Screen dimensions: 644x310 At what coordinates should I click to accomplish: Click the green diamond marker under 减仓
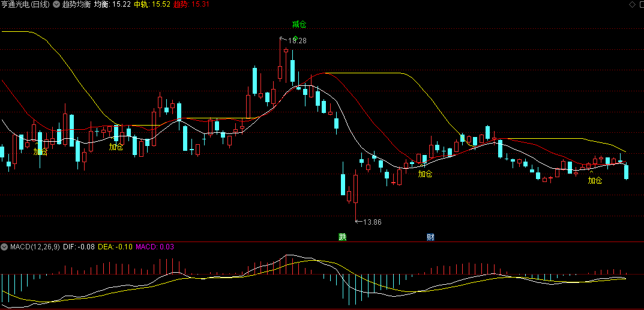click(295, 38)
